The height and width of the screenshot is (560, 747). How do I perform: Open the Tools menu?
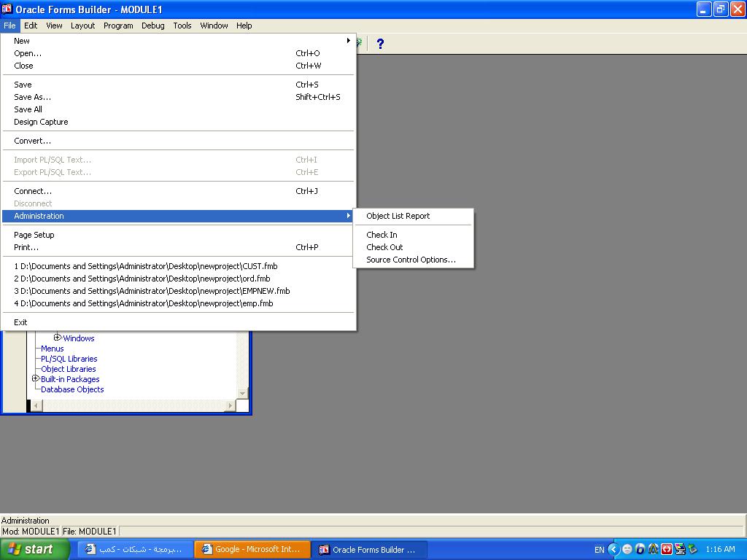click(182, 26)
